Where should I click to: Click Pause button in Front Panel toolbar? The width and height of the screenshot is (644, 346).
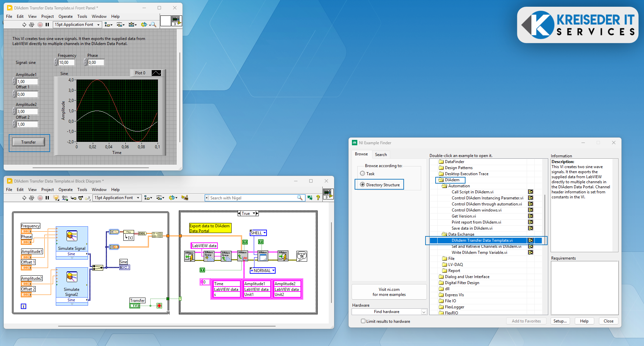coord(47,25)
